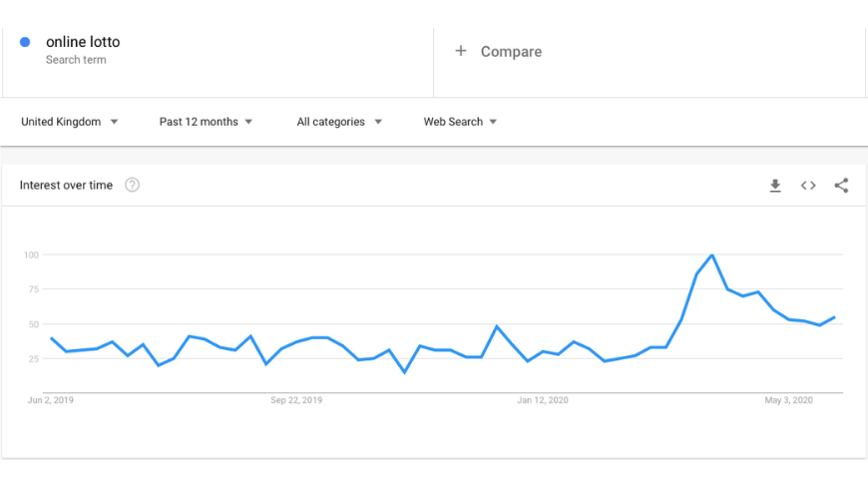This screenshot has width=868, height=488.
Task: Select the last data point on line
Action: pos(835,317)
